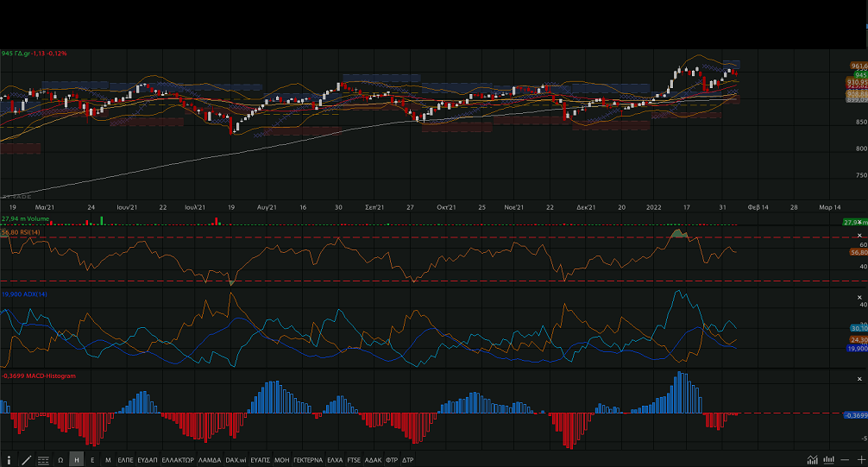Open the chart type icon

pos(813,460)
